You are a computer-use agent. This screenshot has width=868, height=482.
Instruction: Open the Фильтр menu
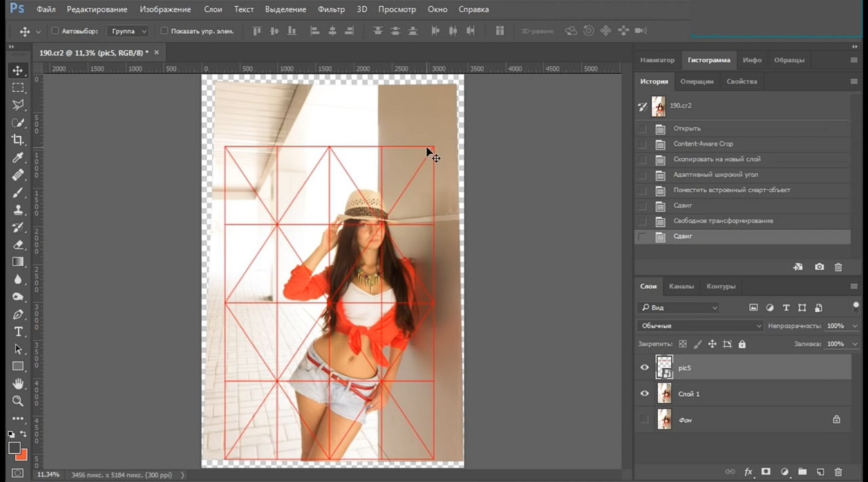[x=332, y=9]
